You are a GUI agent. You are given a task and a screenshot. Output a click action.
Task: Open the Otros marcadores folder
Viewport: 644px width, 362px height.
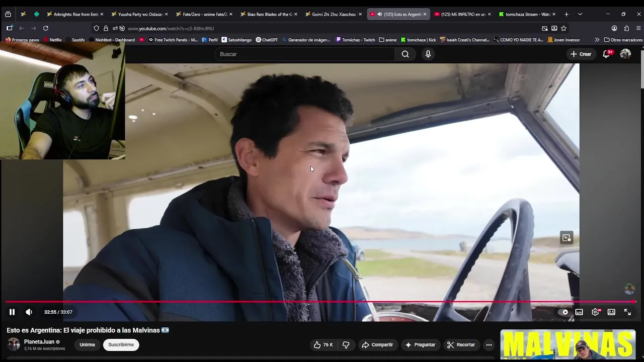(623, 40)
